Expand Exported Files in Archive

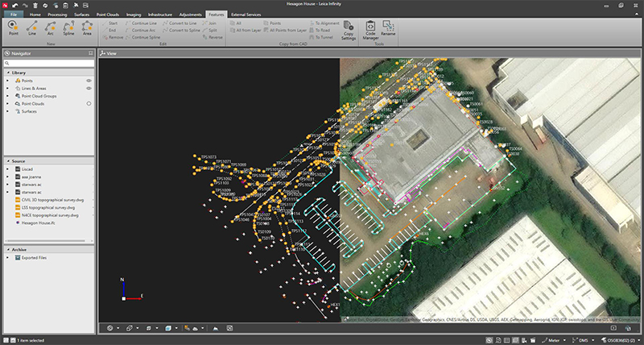(x=8, y=258)
